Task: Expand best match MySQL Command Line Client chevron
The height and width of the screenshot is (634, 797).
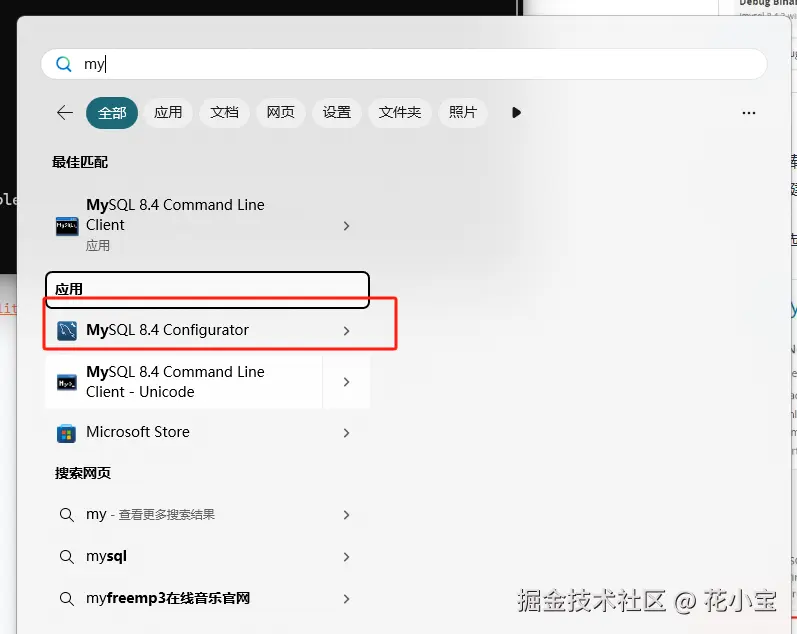Action: click(x=346, y=226)
